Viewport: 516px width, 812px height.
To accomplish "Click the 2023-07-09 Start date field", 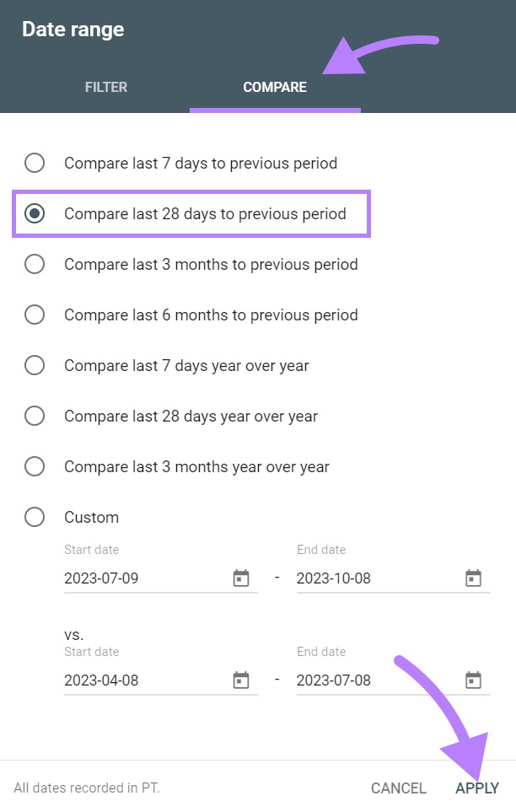I will tap(143, 578).
